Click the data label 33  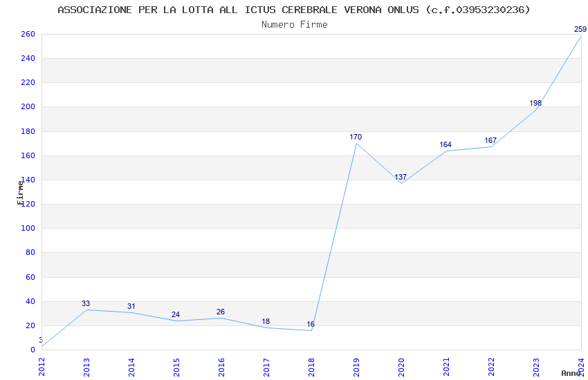pos(86,303)
